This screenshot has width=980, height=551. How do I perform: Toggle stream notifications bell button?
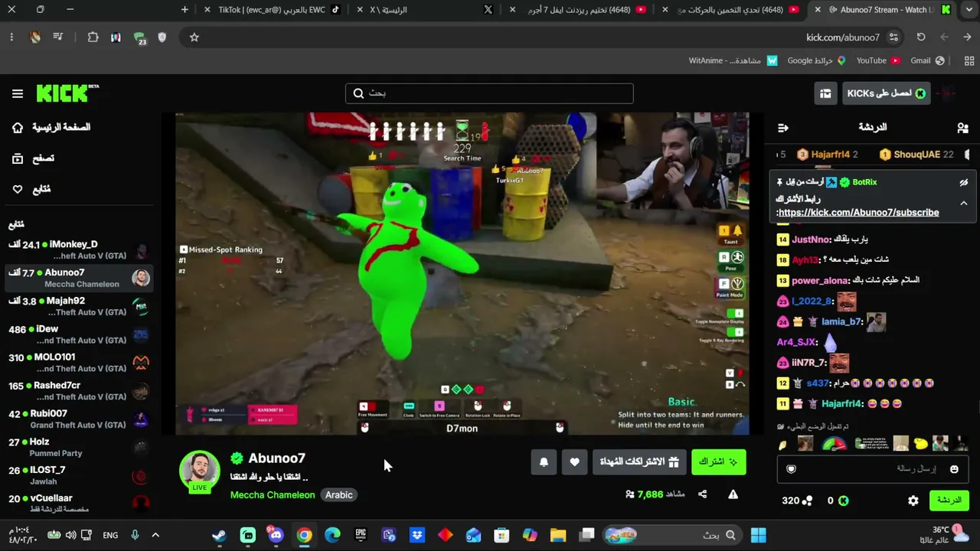(x=544, y=461)
